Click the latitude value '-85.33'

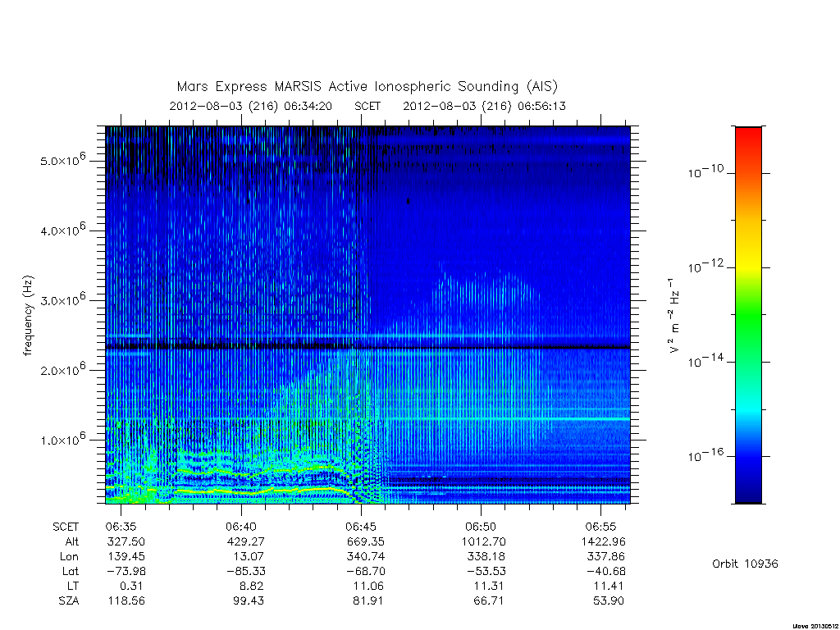[244, 571]
